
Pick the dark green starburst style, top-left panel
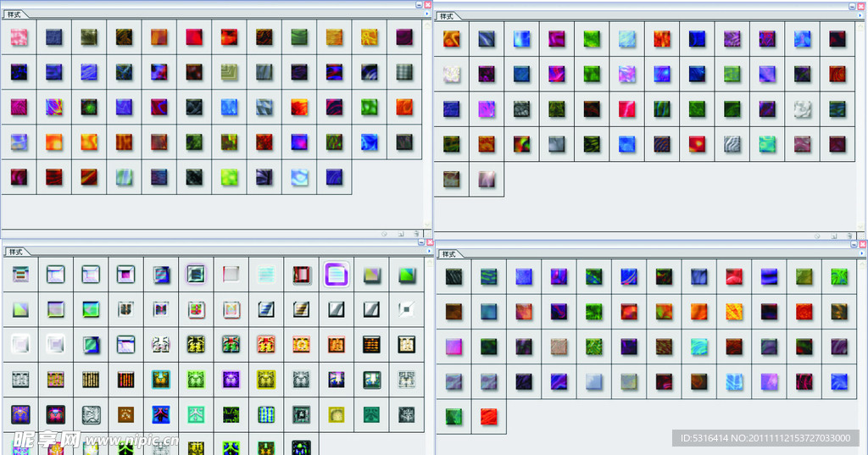coord(88,108)
